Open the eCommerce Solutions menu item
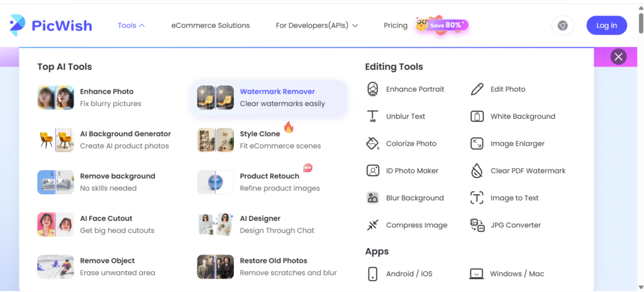This screenshot has width=644, height=292. pos(210,26)
